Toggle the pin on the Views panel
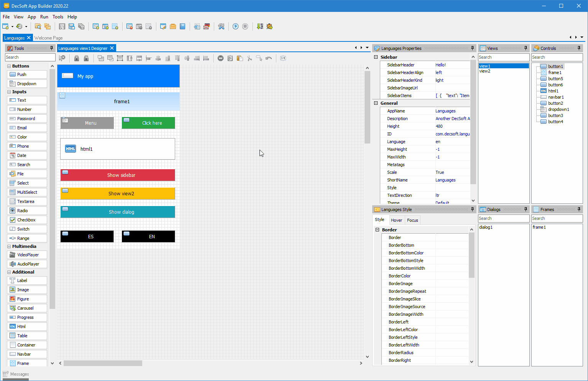This screenshot has height=381, width=588. [x=526, y=48]
